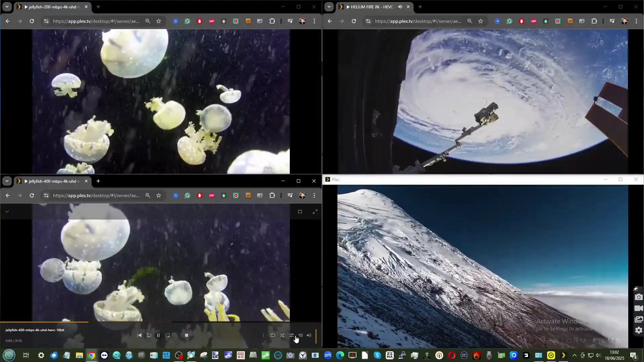Enter fullscreen in jellyfish-400 player
The image size is (644, 362).
pos(315,212)
